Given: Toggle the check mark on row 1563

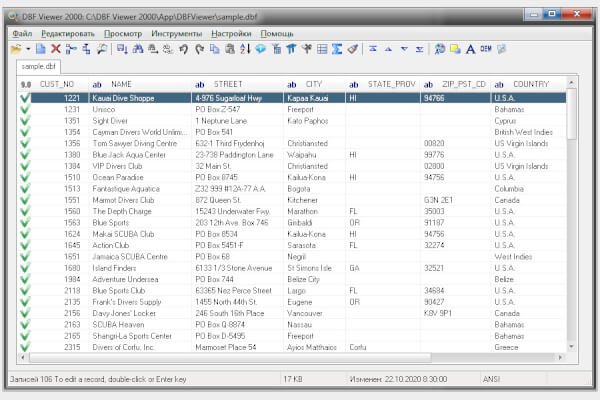Looking at the screenshot, I should pos(25,223).
